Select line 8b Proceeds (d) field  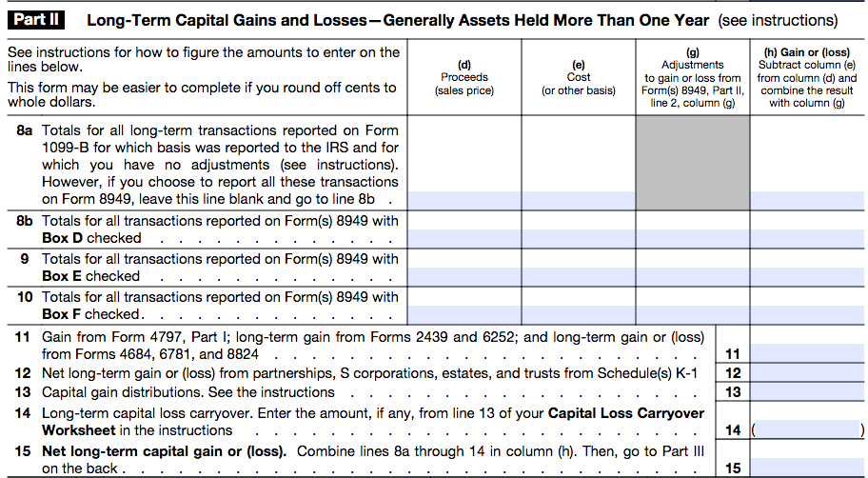(464, 238)
